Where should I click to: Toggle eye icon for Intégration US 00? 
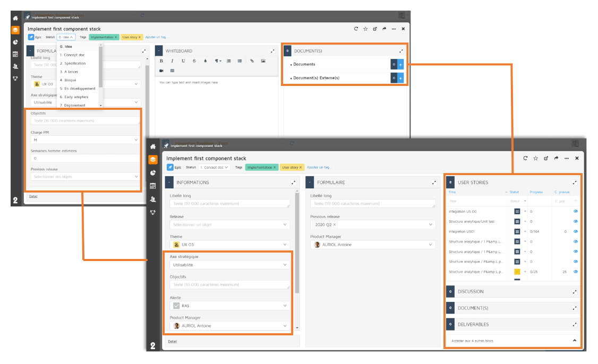coord(575,211)
